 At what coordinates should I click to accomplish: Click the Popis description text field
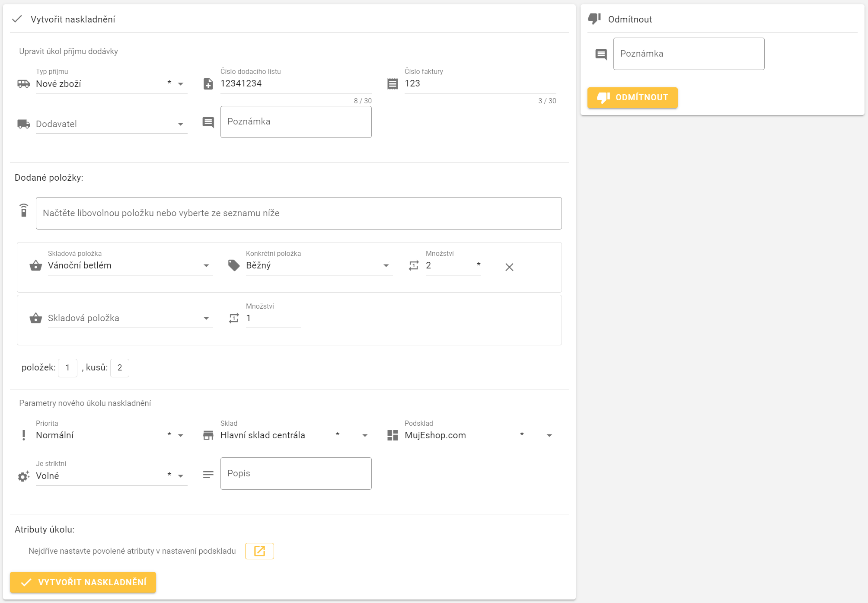[x=296, y=473]
